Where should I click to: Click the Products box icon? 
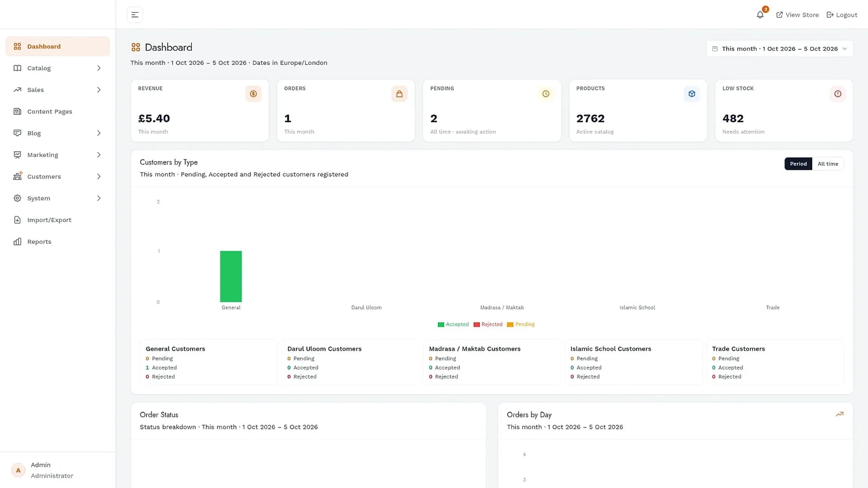pos(692,94)
